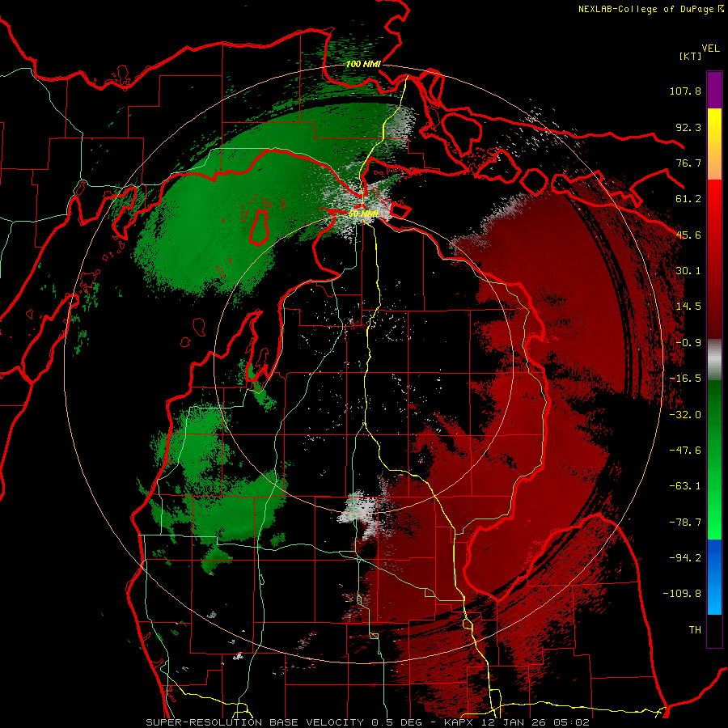
Task: Click the 50 NMI range ring label
Action: tap(363, 214)
